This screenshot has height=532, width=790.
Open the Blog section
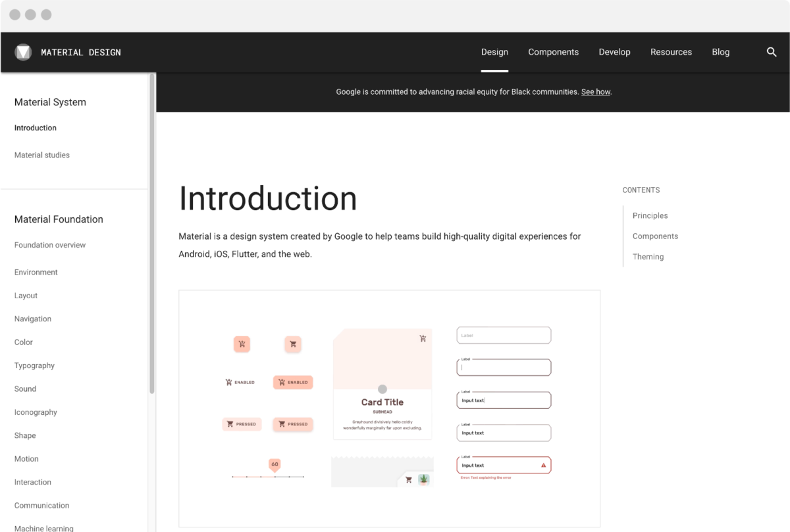(x=720, y=51)
